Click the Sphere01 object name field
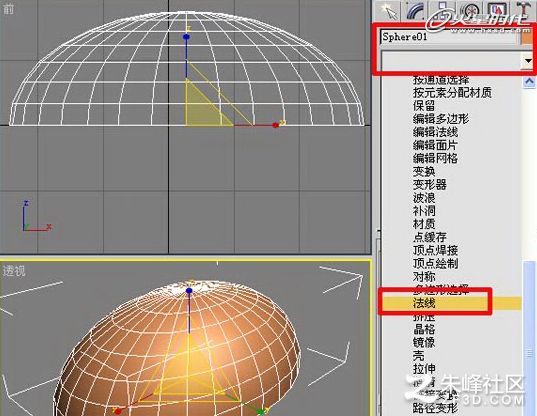Viewport: 537px width, 416px height. (449, 37)
